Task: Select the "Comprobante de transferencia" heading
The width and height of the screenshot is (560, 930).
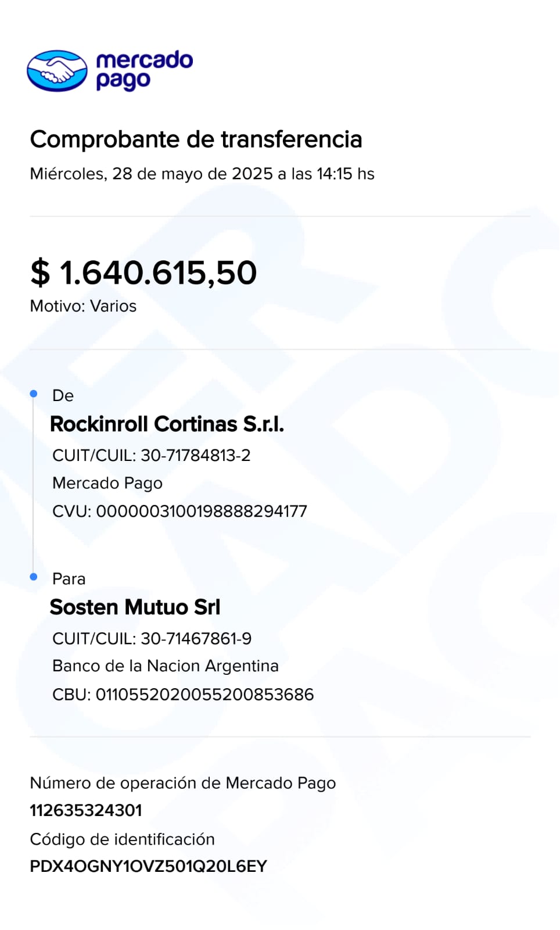Action: click(x=196, y=139)
